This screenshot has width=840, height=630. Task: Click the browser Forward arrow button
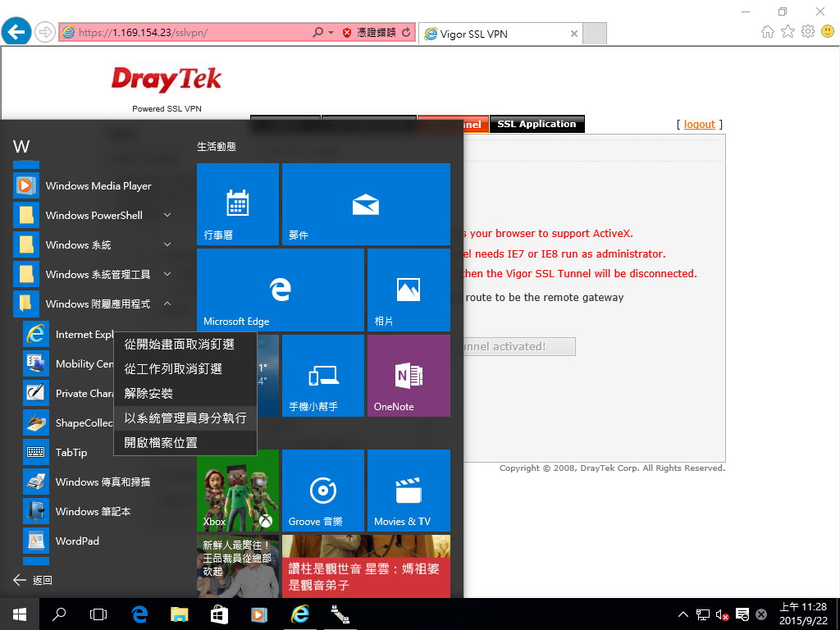[45, 33]
